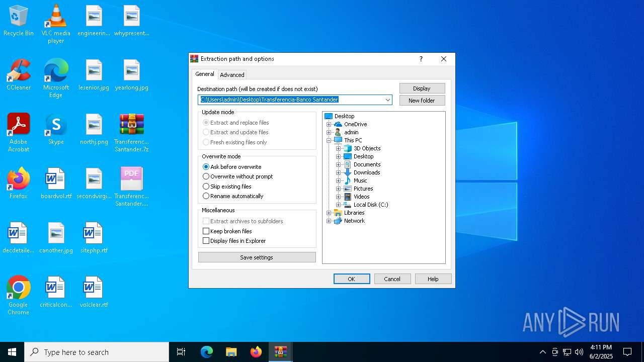Screen dimensions: 644x362
Task: Select northj.png desktop file
Action: (x=94, y=130)
